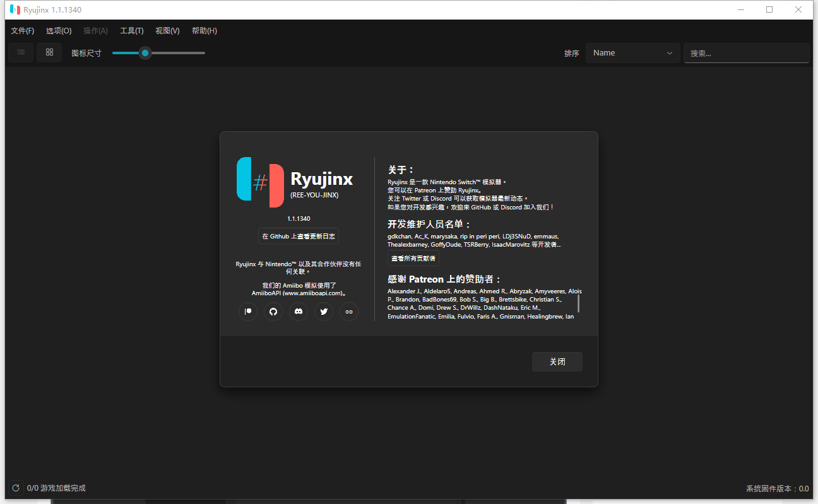Screen dimensions: 818x504
Task: Select the list view icon in the toolbar
Action: tap(20, 52)
